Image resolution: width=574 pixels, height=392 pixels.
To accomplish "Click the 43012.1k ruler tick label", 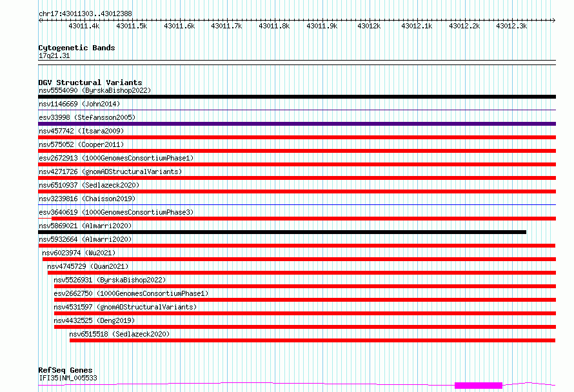I will coord(417,26).
